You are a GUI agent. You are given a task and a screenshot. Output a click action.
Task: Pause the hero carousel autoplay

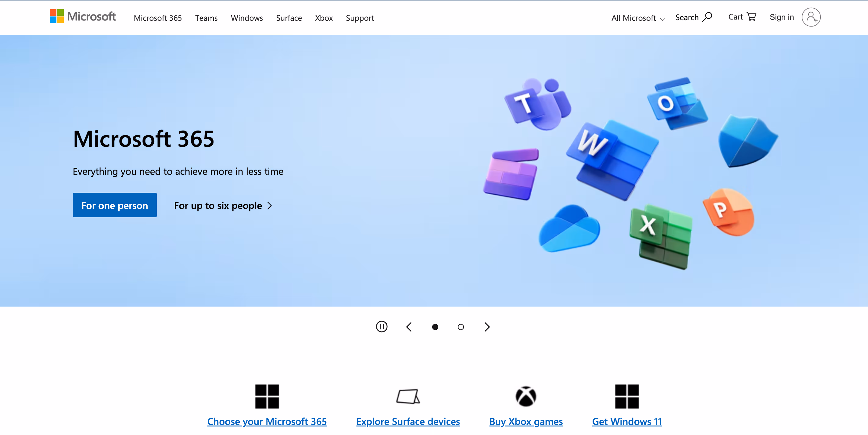point(382,326)
